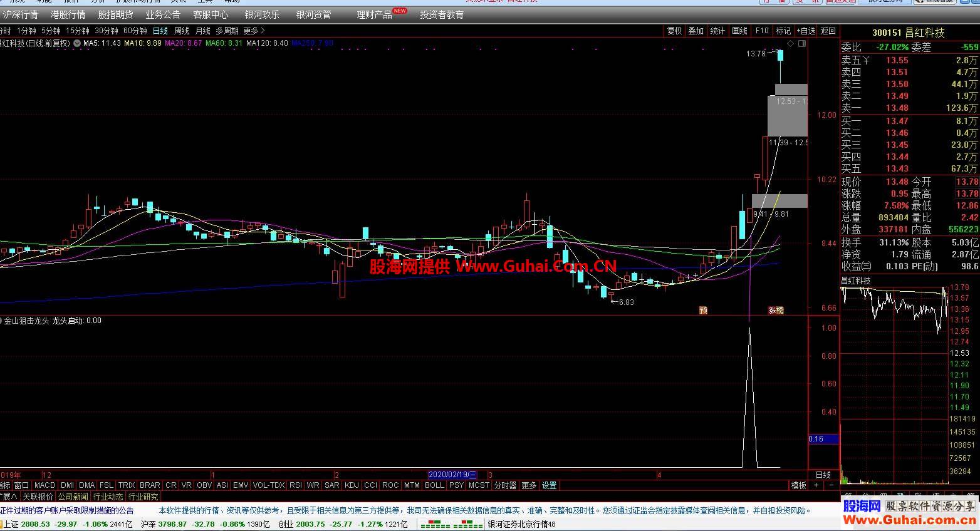This screenshot has width=980, height=531.
Task: Zoom in chart with + button
Action: [816, 485]
